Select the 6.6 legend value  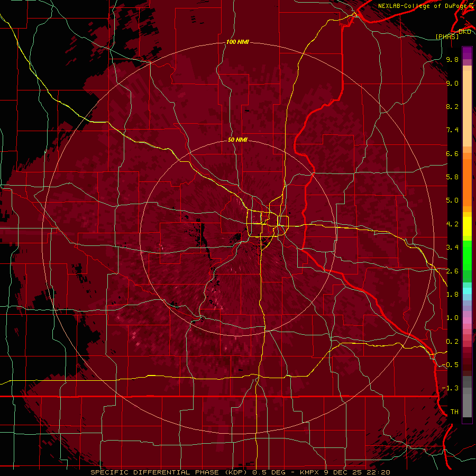pos(452,153)
